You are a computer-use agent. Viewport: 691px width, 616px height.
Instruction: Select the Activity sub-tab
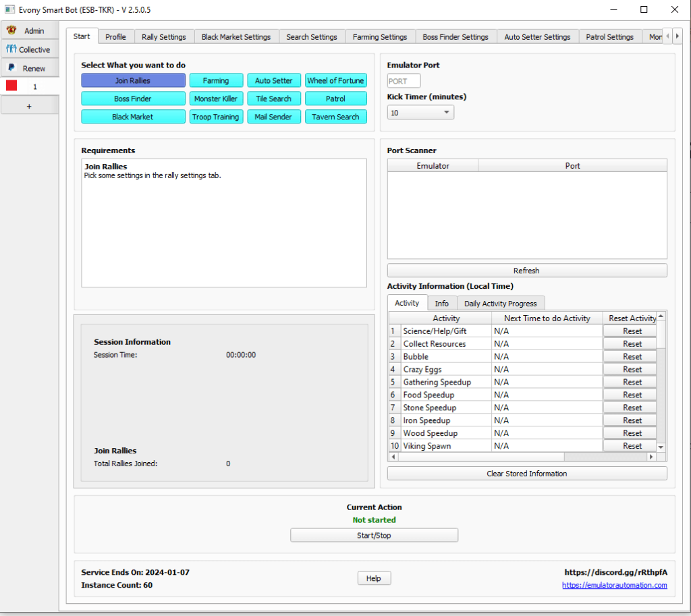[407, 303]
